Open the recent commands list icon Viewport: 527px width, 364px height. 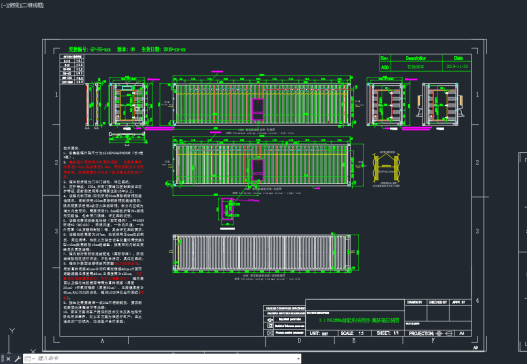[30, 359]
